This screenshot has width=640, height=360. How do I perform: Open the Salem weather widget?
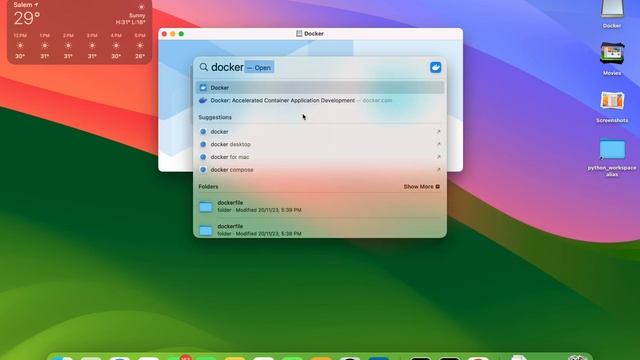tap(79, 31)
